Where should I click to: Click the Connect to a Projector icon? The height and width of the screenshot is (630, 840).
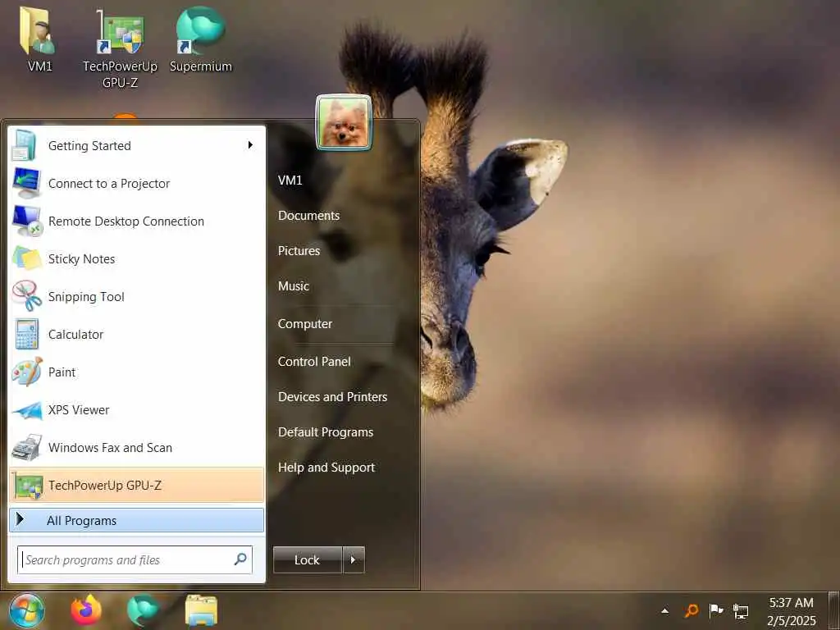point(26,183)
